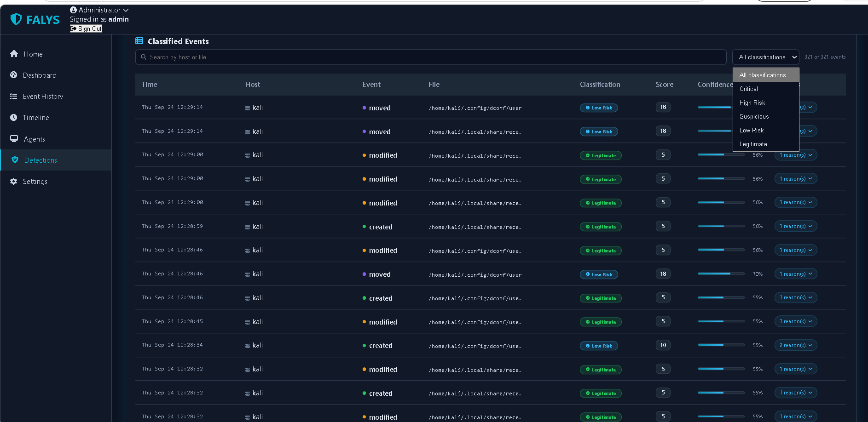Go to Event History page
Viewport: 868px width, 422px height.
pyautogui.click(x=56, y=96)
